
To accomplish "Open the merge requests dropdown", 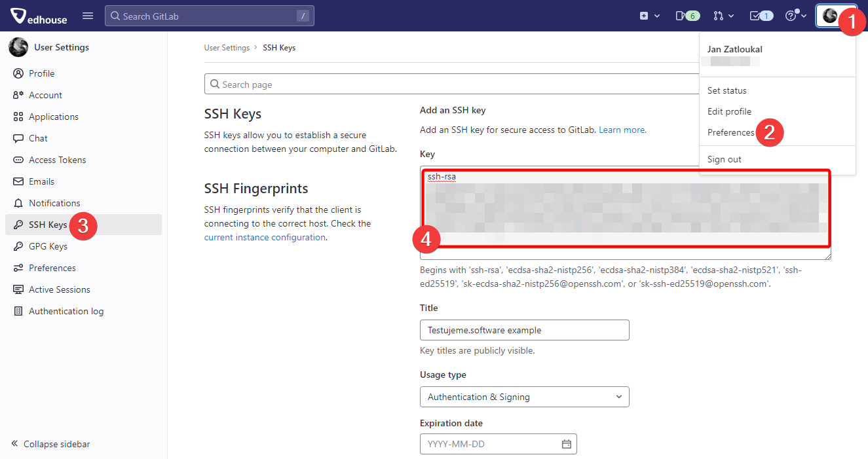I will (723, 16).
